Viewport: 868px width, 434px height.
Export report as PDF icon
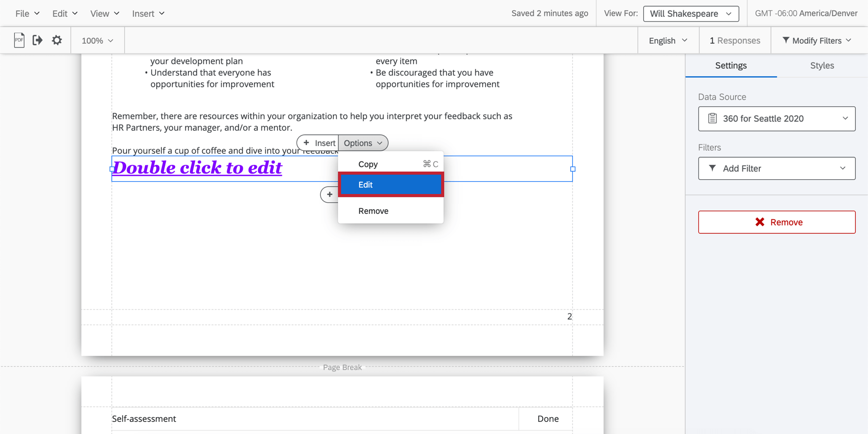click(19, 40)
